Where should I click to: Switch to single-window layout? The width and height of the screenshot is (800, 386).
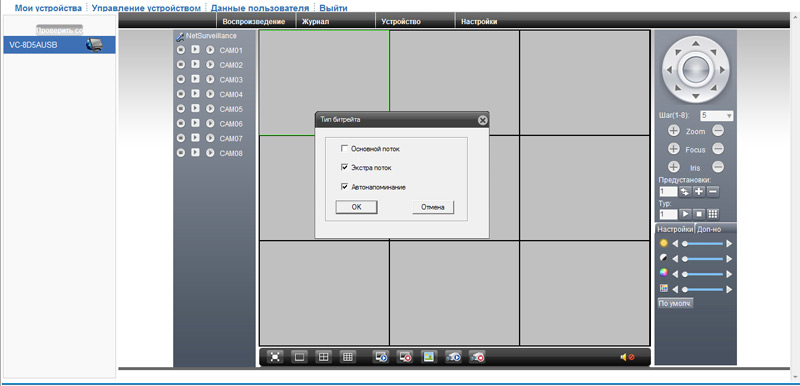(299, 357)
